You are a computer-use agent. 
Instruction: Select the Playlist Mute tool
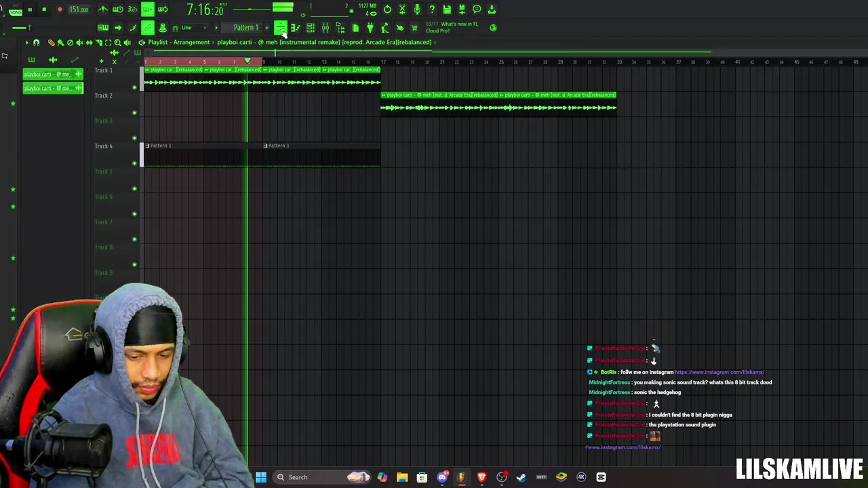pyautogui.click(x=79, y=43)
